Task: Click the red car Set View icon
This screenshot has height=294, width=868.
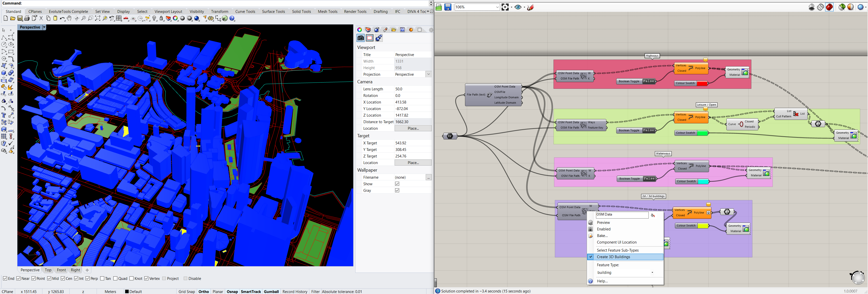Action: tap(126, 18)
